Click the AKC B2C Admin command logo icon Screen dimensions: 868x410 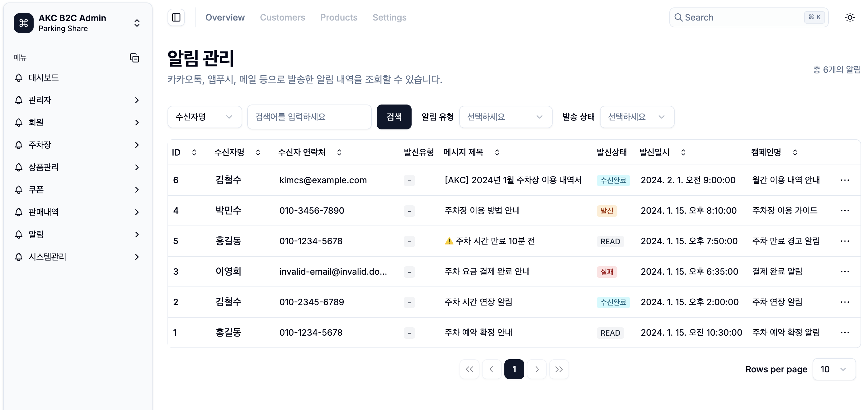23,23
